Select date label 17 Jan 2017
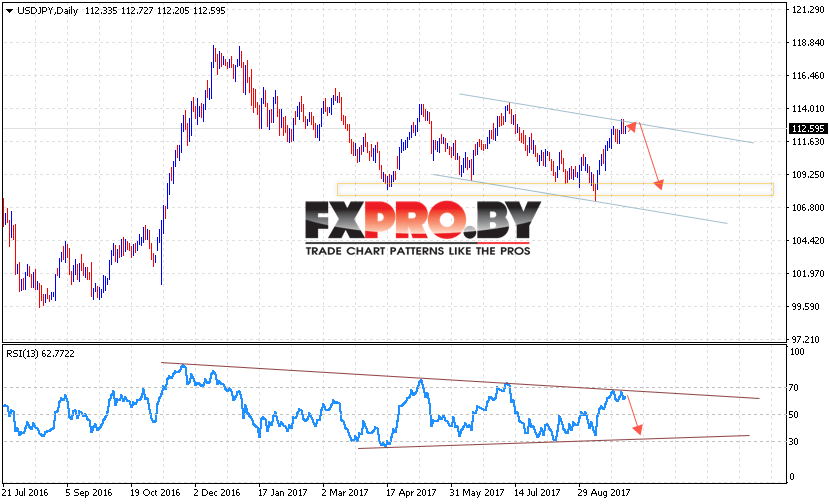 [282, 492]
